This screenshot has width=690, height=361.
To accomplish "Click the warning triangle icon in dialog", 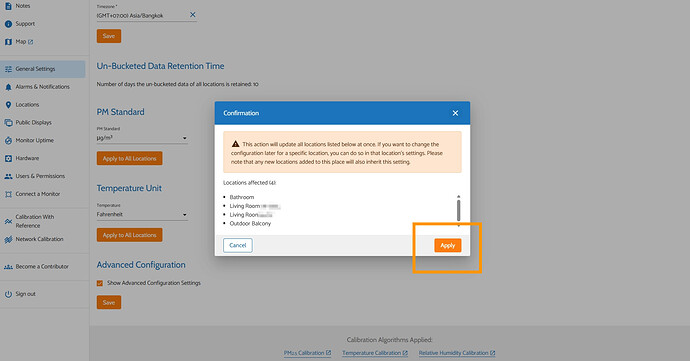I will coord(235,144).
